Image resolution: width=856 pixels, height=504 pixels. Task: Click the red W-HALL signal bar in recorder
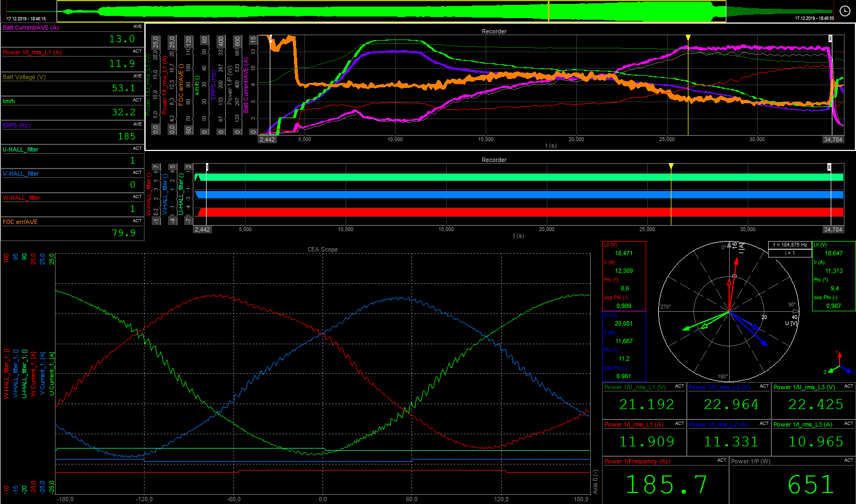pos(520,212)
